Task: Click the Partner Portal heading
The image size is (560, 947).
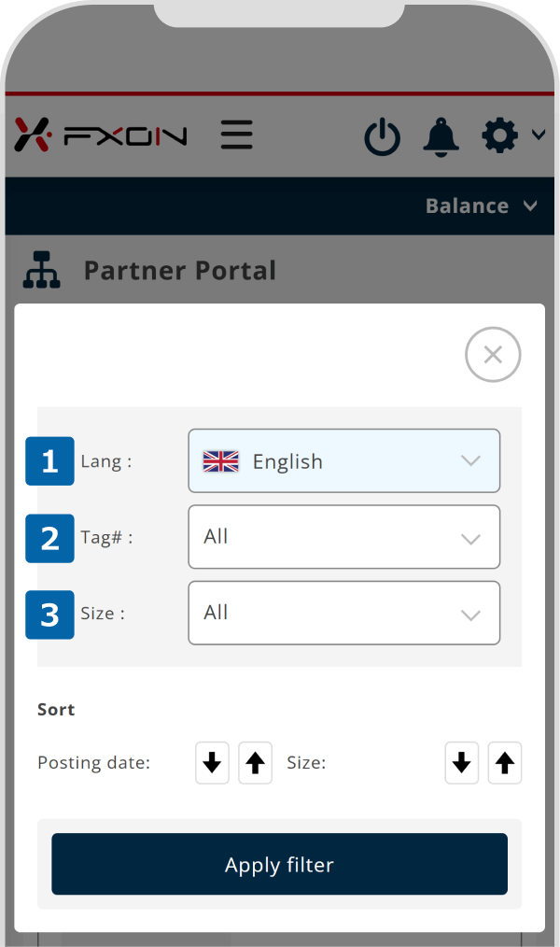Action: 180,271
